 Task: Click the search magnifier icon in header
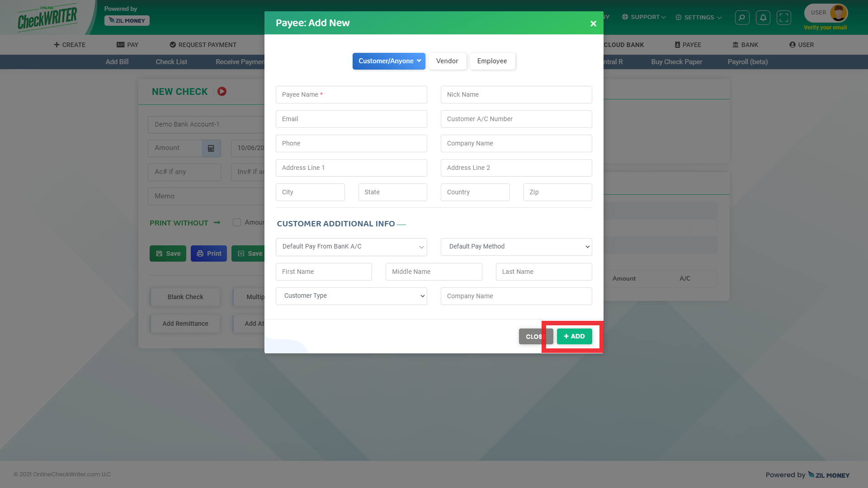tap(742, 18)
